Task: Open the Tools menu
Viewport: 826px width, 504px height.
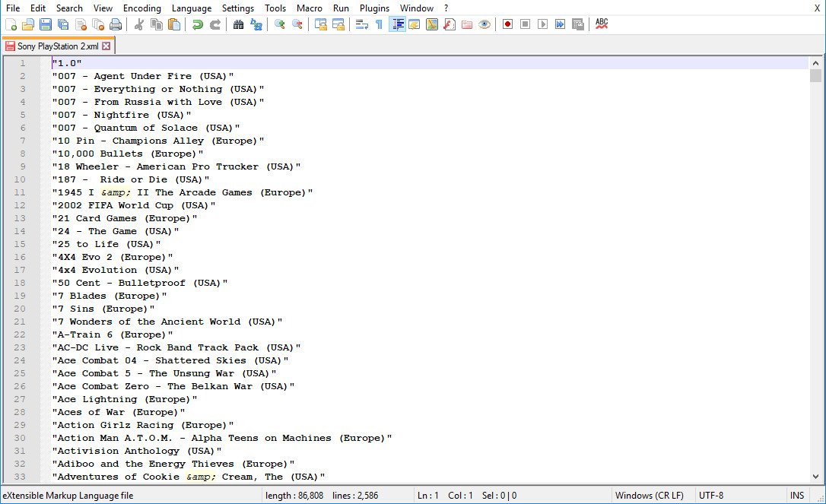Action: (275, 8)
